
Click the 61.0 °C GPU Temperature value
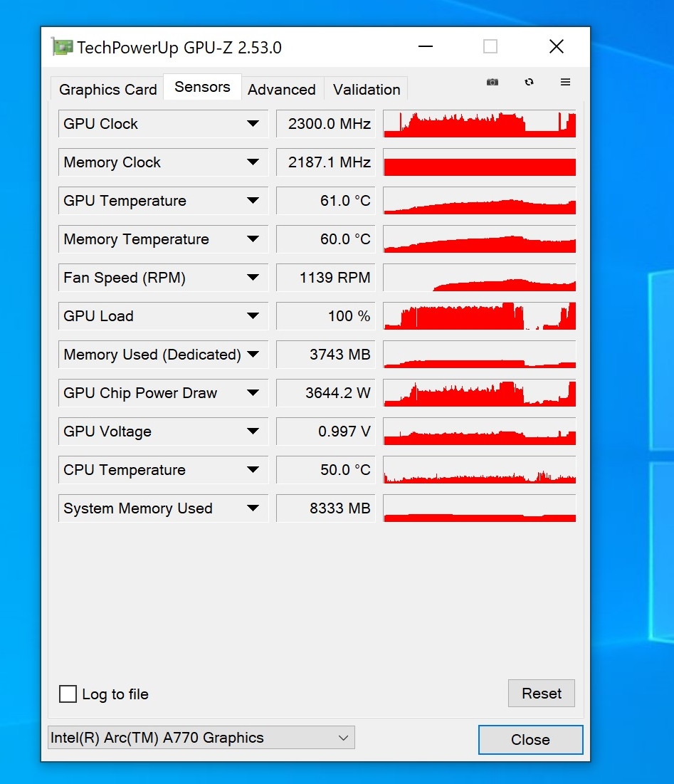pyautogui.click(x=326, y=201)
